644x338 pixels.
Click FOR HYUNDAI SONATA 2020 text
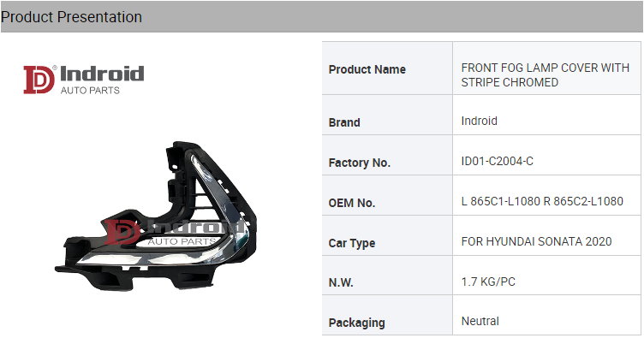(536, 241)
